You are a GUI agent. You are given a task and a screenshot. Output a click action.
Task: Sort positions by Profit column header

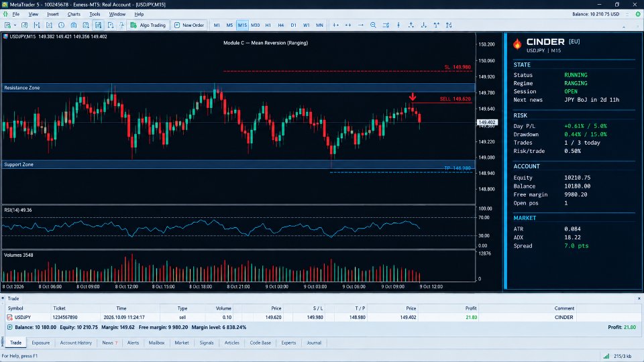[471, 308]
